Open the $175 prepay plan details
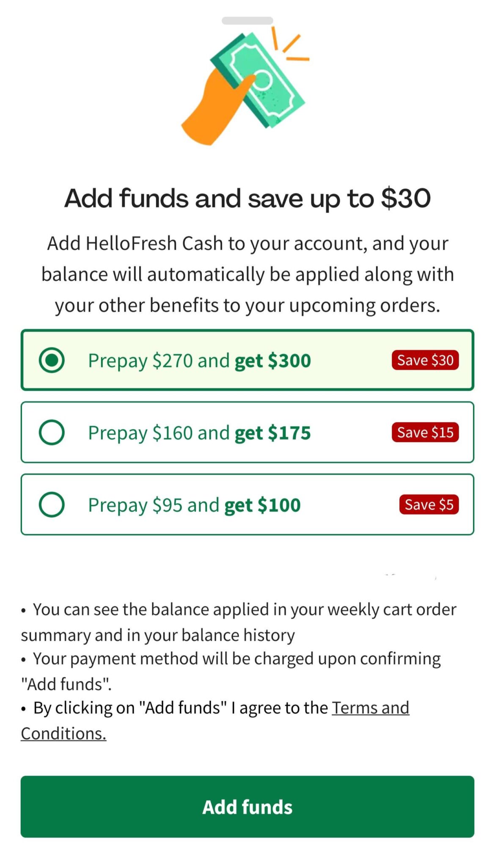 pos(247,433)
